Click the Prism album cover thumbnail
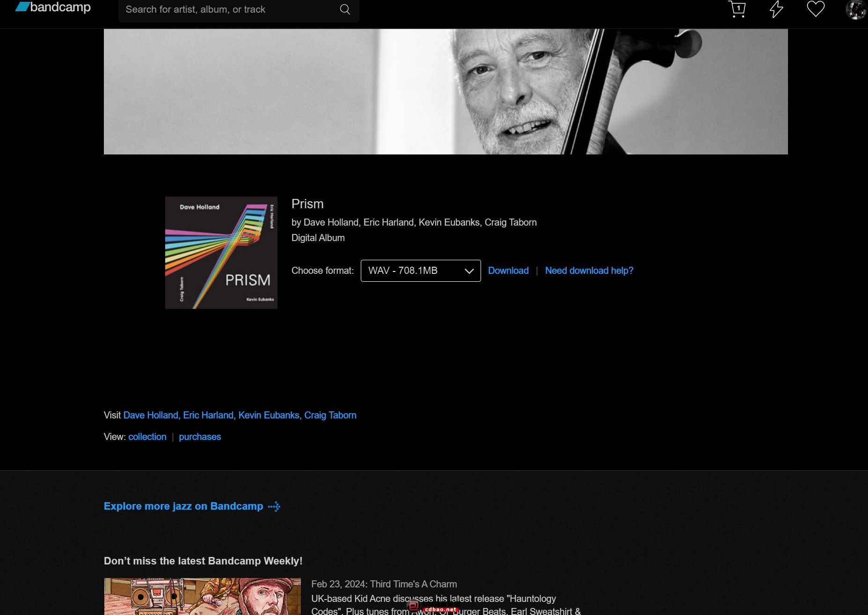The image size is (868, 615). click(x=221, y=253)
